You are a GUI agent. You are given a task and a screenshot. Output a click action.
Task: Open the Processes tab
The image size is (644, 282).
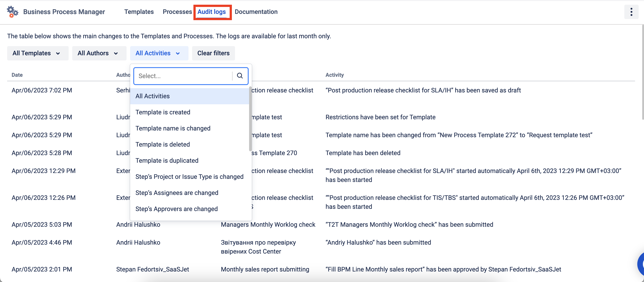177,12
